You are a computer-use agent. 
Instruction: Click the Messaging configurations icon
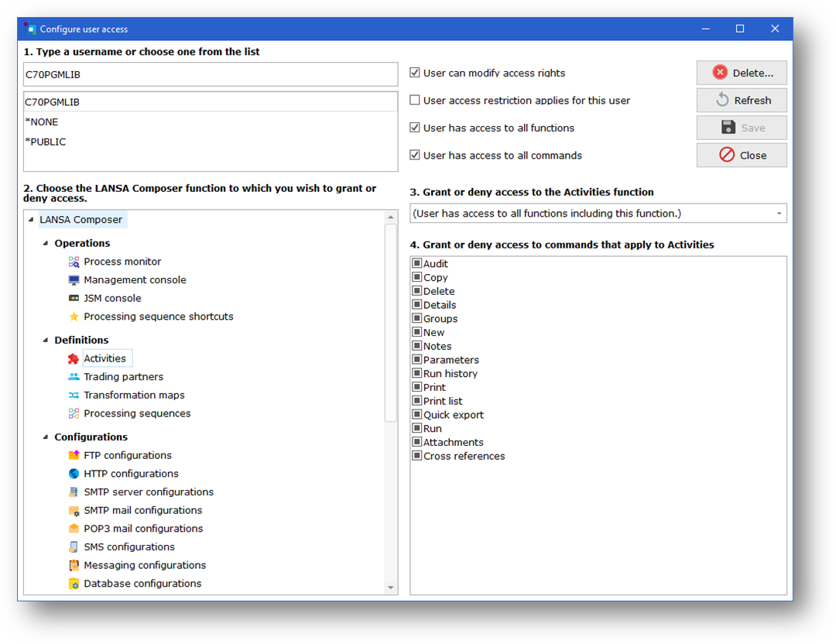pyautogui.click(x=74, y=565)
